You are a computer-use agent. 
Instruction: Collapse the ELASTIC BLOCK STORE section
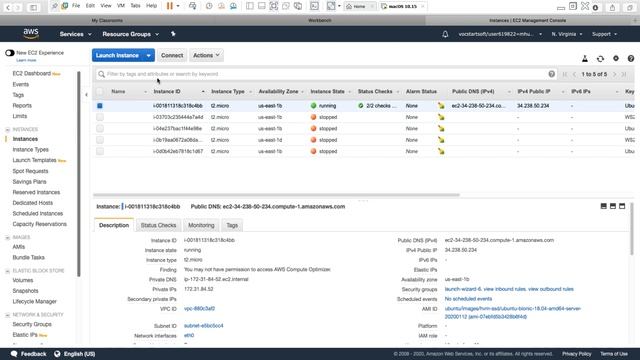coord(7,271)
